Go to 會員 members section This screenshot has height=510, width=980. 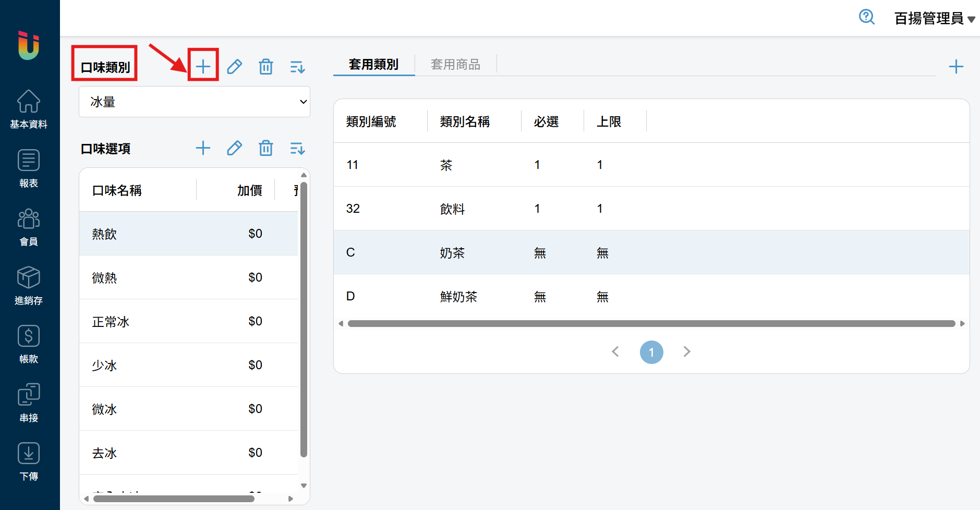[x=29, y=227]
